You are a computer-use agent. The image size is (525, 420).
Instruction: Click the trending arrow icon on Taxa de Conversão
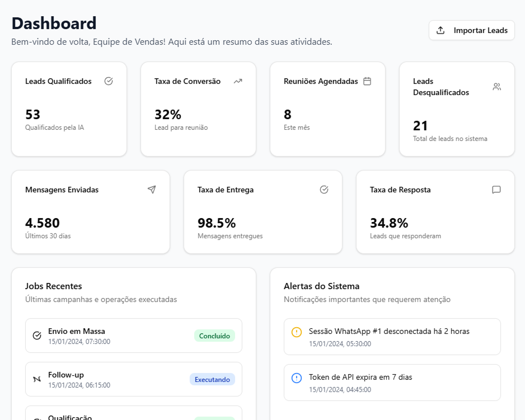coord(238,81)
